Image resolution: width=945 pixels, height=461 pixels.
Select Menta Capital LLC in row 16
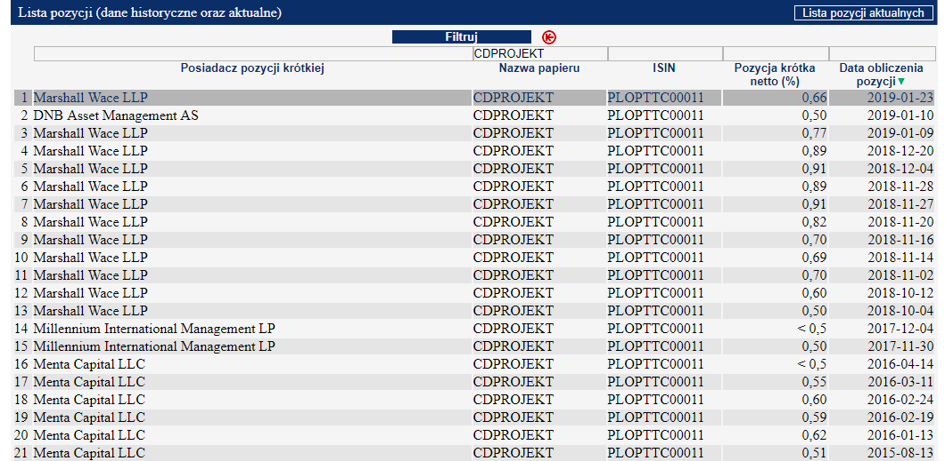coord(89,364)
